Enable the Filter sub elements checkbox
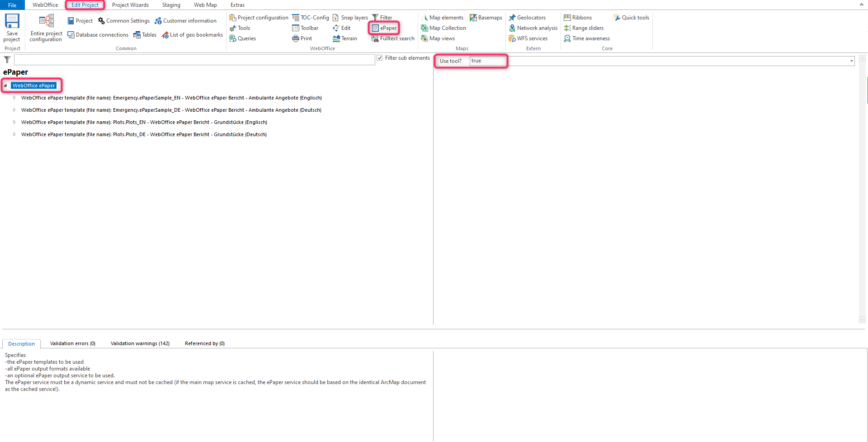This screenshot has width=868, height=442. [x=380, y=58]
